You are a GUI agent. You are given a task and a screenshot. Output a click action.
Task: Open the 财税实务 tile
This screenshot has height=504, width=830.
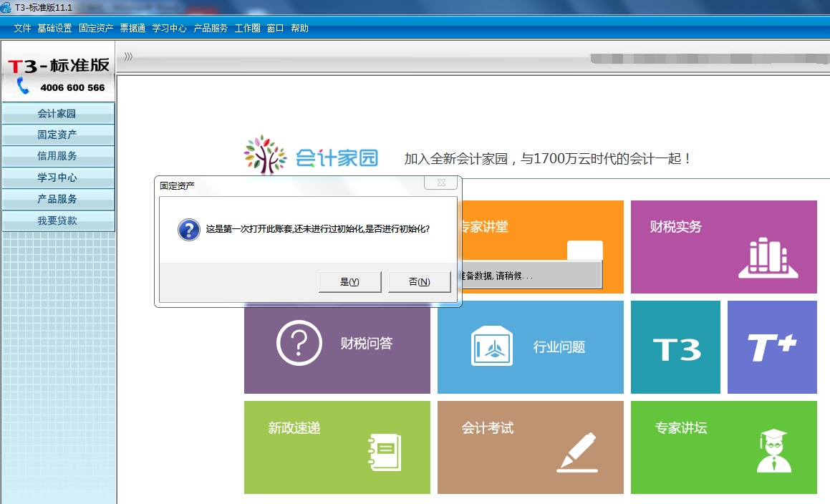[x=724, y=247]
